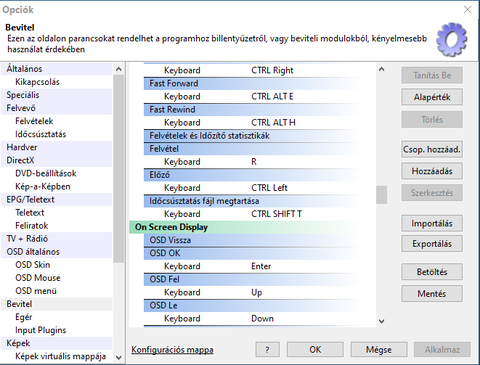Open the Konfigurációs mappa link

click(172, 350)
